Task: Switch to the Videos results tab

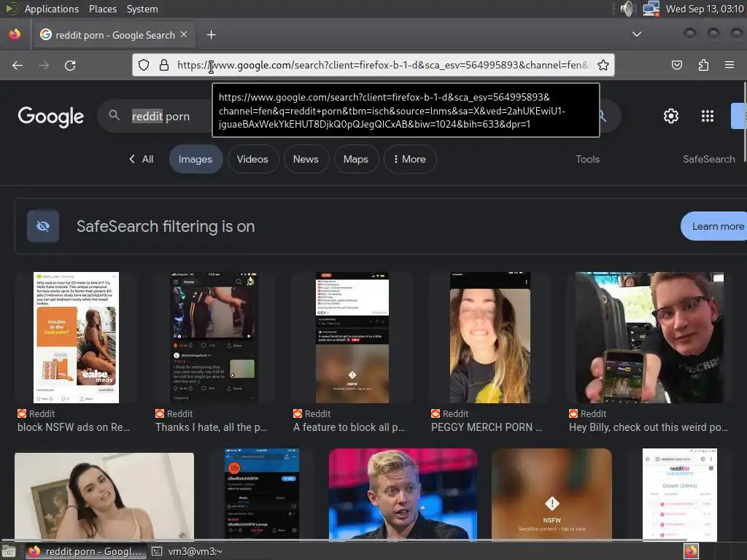Action: pyautogui.click(x=252, y=159)
